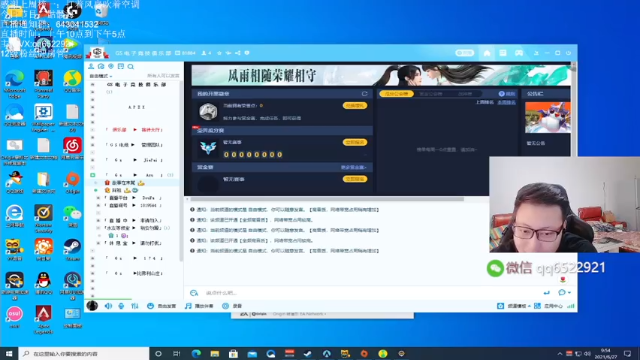Expand the node beside the 休息室 row

98,243
